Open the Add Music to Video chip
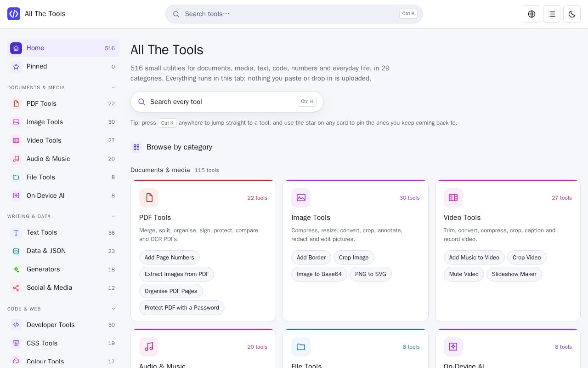The height and width of the screenshot is (368, 588). coord(474,258)
